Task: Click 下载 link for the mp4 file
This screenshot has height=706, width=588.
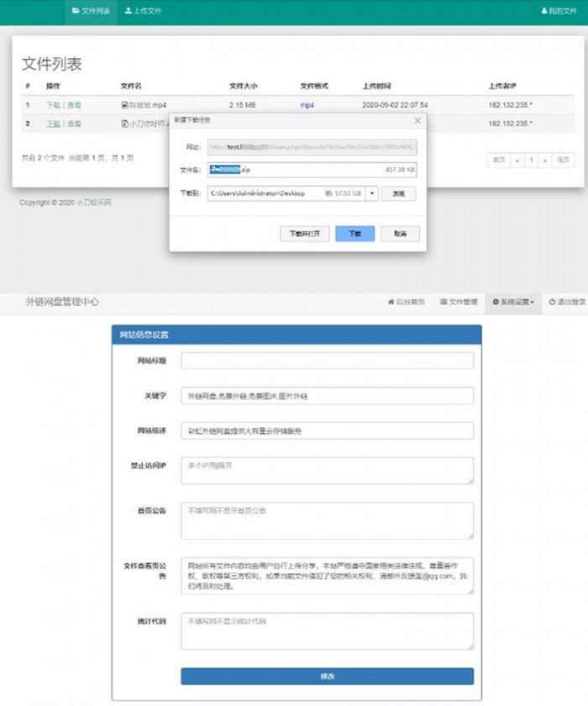Action: (53, 105)
